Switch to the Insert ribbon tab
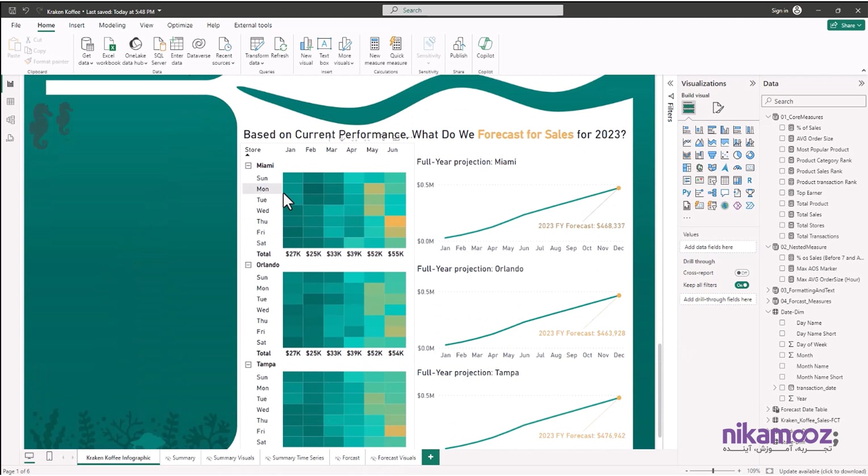 click(77, 25)
